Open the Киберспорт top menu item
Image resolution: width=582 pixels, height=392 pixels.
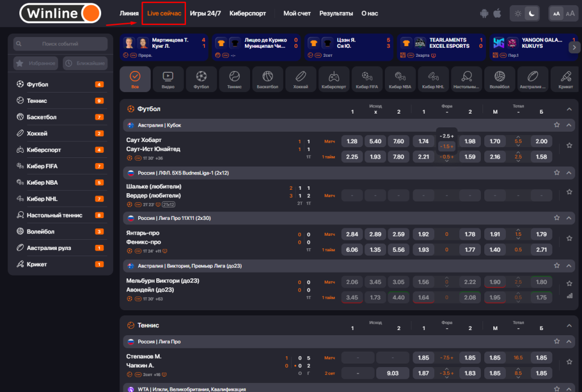248,14
